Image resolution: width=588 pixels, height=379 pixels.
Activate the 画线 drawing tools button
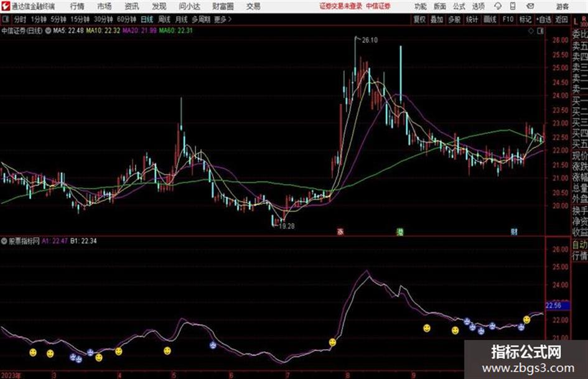click(x=490, y=19)
